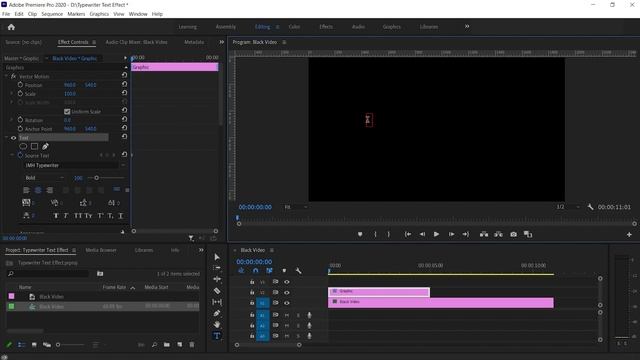Open the 1/2 playback resolution dropdown
Screen dimensions: 640x360
point(568,207)
